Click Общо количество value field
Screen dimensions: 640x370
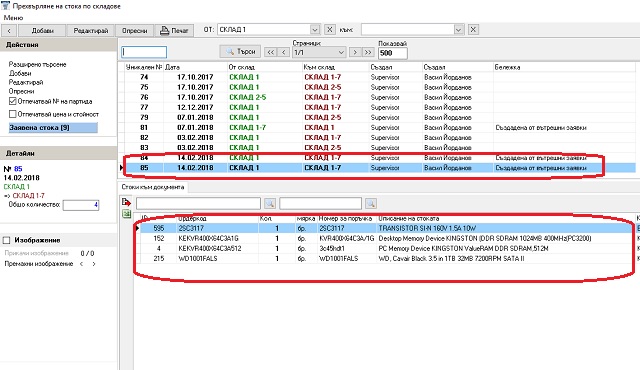[x=81, y=205]
